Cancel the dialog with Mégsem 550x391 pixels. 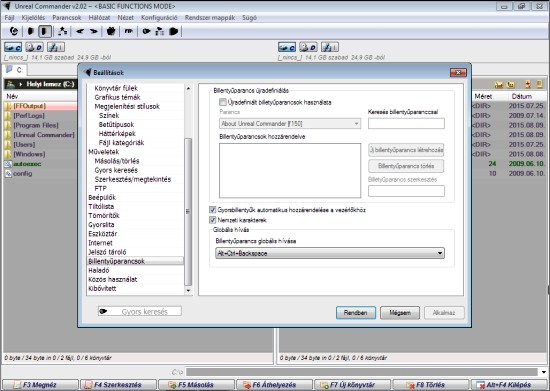400,312
